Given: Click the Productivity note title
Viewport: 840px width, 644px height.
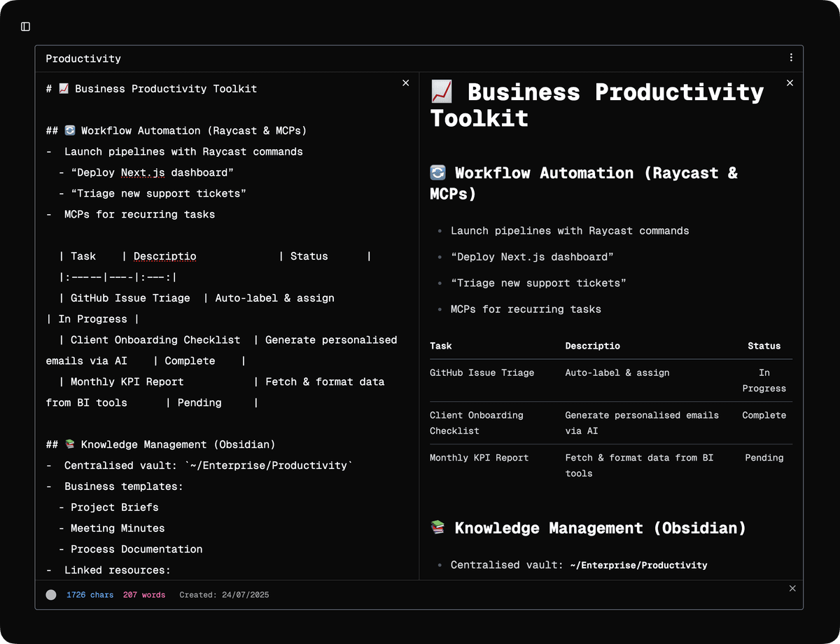Looking at the screenshot, I should coord(83,59).
